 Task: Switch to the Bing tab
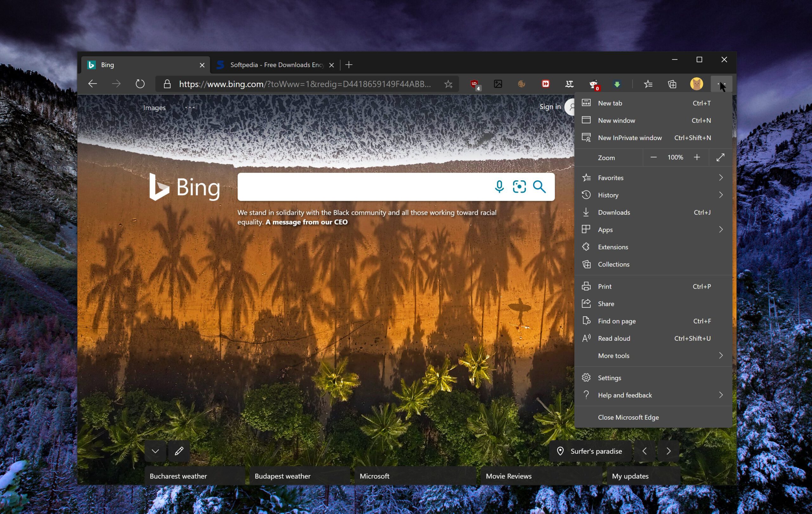pos(145,65)
